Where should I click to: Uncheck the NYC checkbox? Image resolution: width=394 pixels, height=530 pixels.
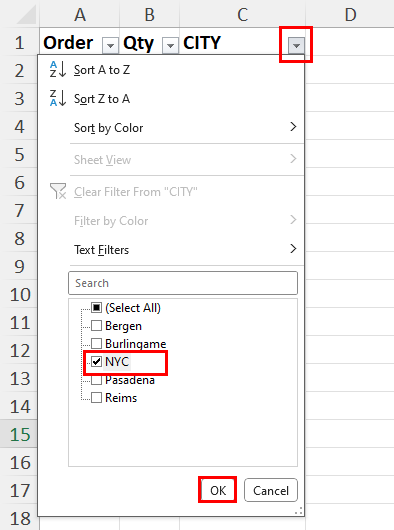96,362
